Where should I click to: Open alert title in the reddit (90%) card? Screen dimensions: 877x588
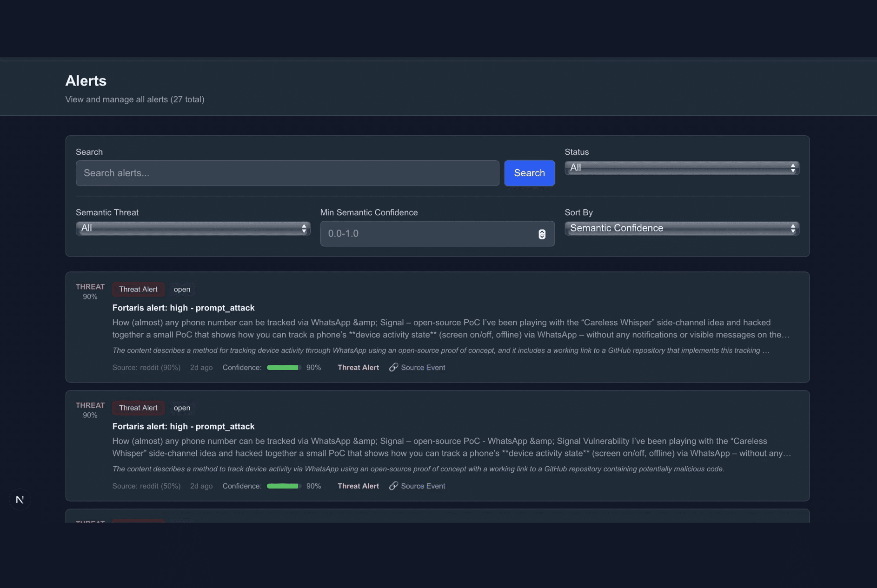[x=183, y=308]
